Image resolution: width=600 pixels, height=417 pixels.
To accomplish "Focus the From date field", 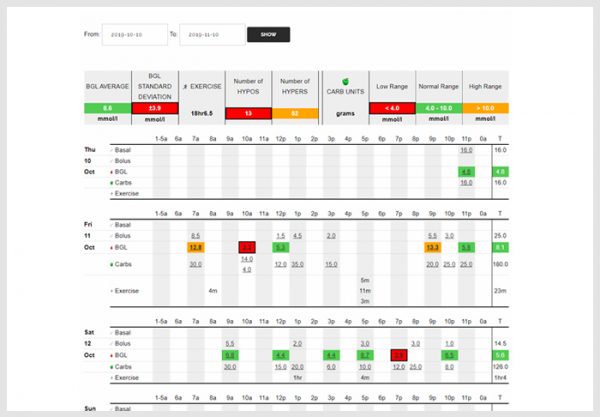I will [135, 34].
